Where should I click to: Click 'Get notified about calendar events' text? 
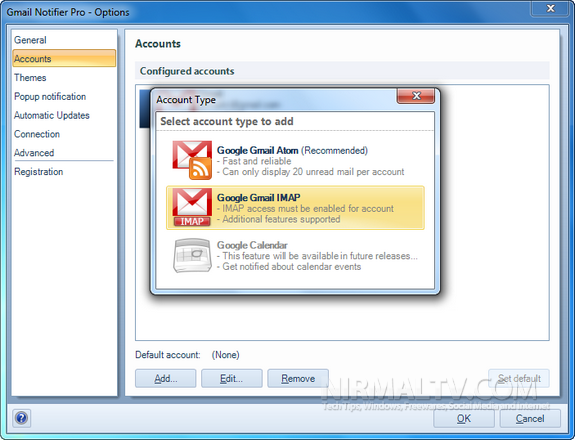pos(289,267)
